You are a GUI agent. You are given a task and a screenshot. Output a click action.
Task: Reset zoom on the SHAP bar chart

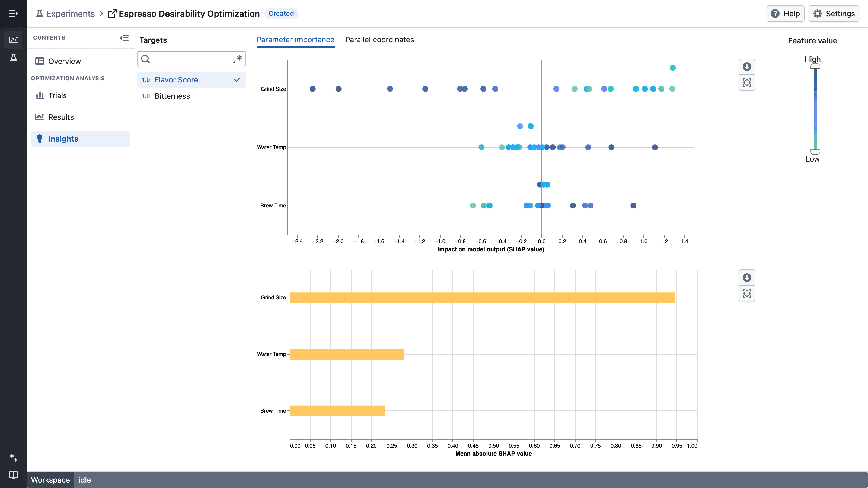(x=747, y=293)
